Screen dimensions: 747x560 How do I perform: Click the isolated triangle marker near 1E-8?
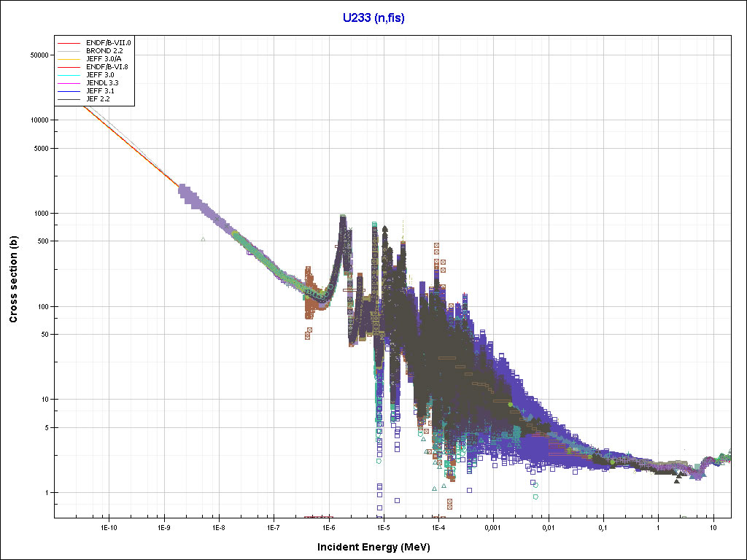click(204, 238)
